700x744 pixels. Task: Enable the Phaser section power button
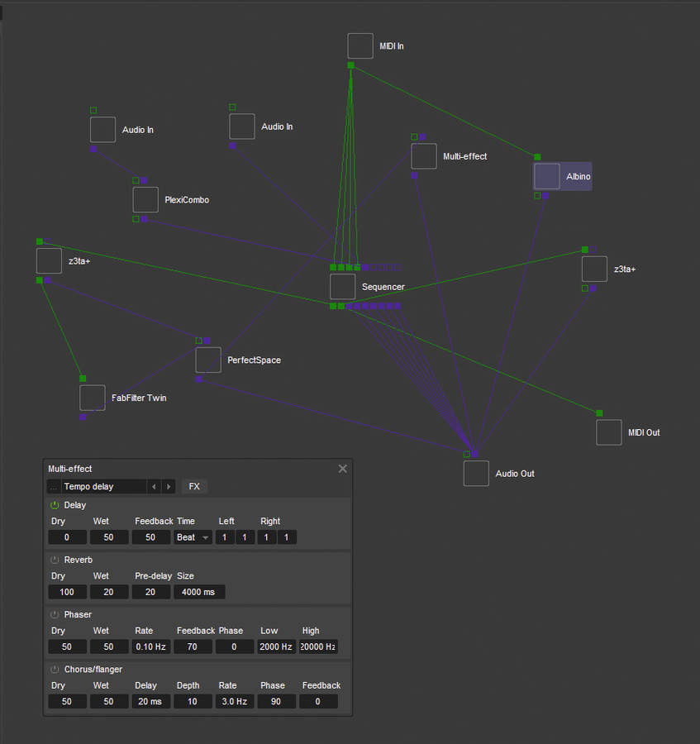(x=55, y=614)
